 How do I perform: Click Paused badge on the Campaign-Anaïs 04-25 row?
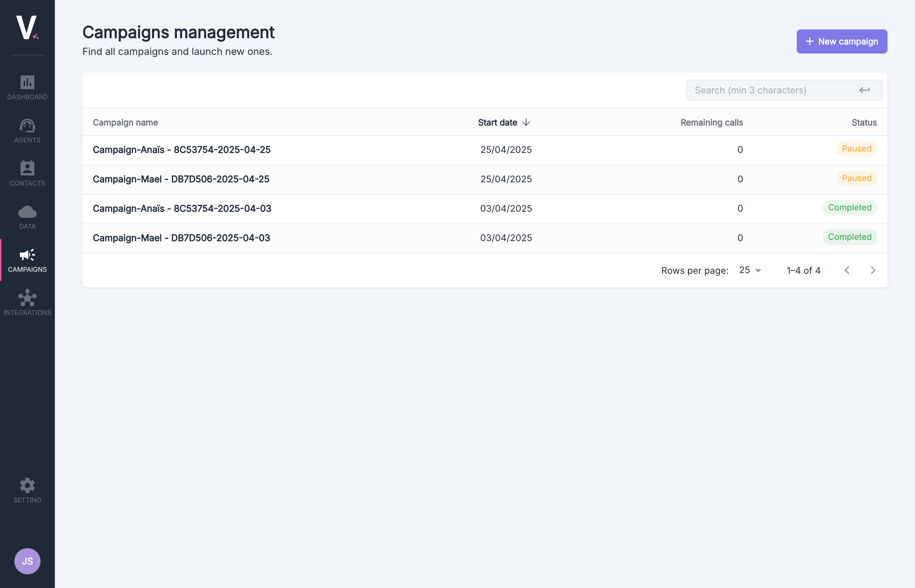[x=856, y=149]
